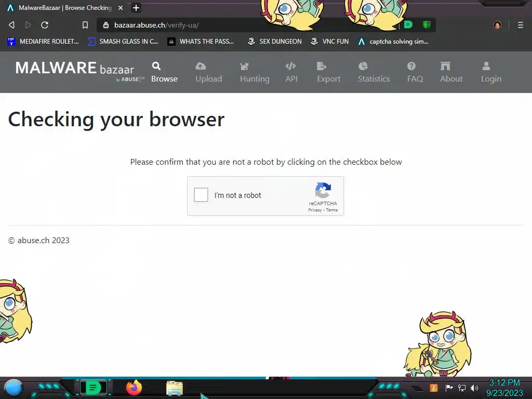Click the taskbar clock showing 3:12 PM
Image resolution: width=532 pixels, height=399 pixels.
[x=504, y=388]
